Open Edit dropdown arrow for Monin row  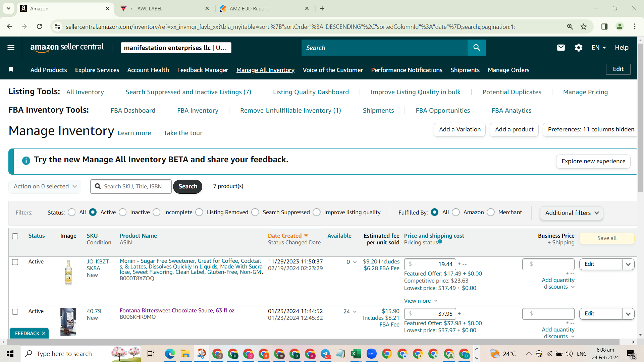pos(628,264)
